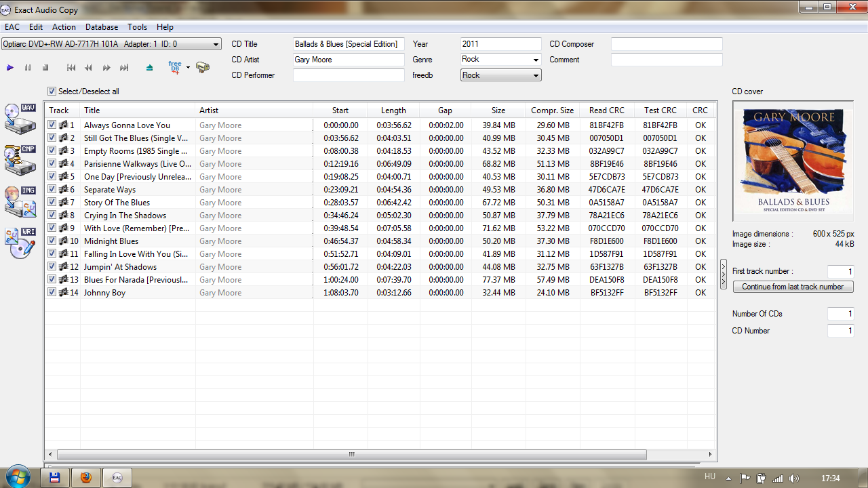868x488 pixels.
Task: Open the freedb category dropdown
Action: click(x=500, y=75)
